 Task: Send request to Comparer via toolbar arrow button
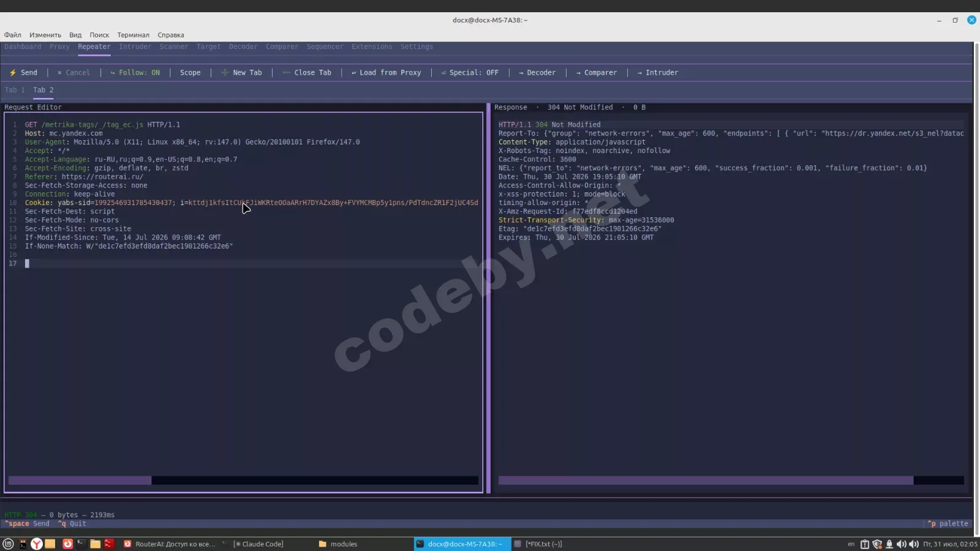(596, 72)
